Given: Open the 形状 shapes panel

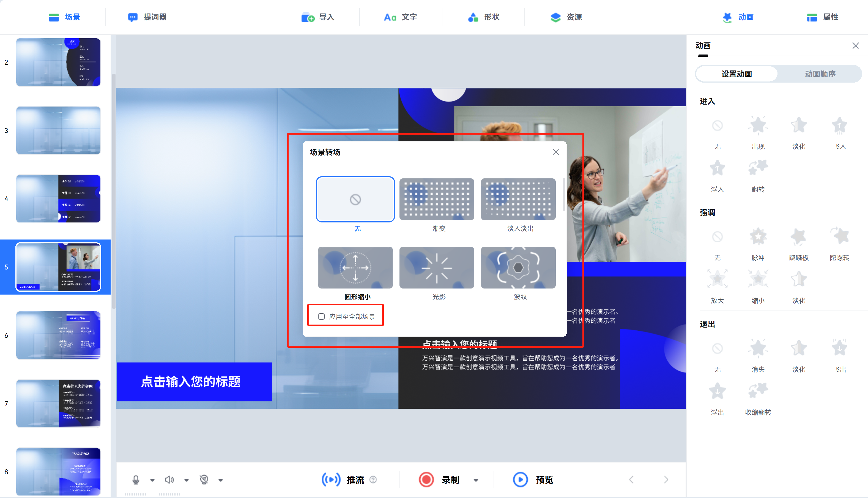Looking at the screenshot, I should [484, 17].
